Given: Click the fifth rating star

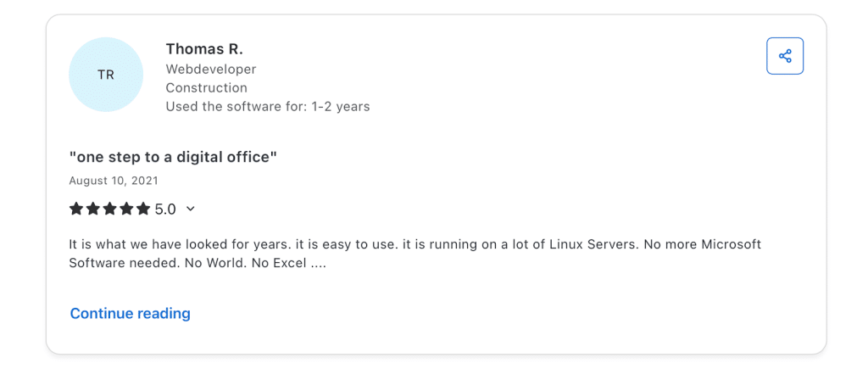Looking at the screenshot, I should click(143, 209).
